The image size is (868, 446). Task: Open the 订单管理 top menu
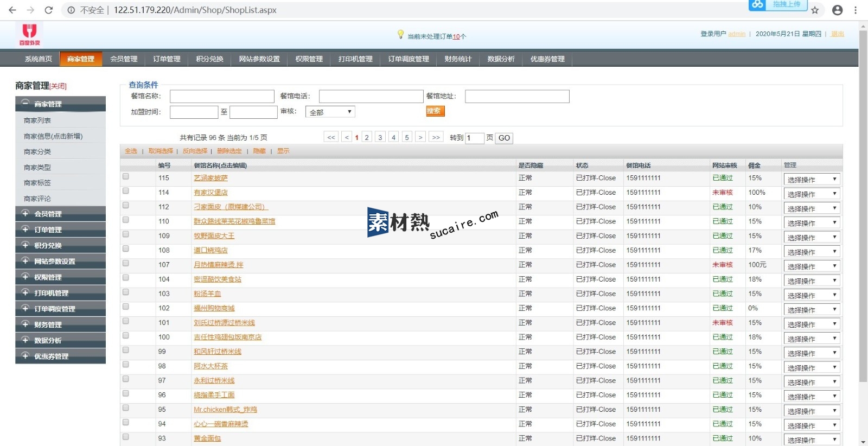(167, 59)
